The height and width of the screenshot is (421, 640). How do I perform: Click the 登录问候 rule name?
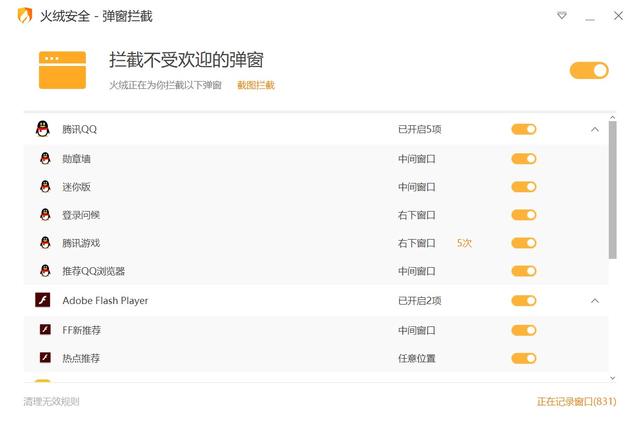coord(81,215)
